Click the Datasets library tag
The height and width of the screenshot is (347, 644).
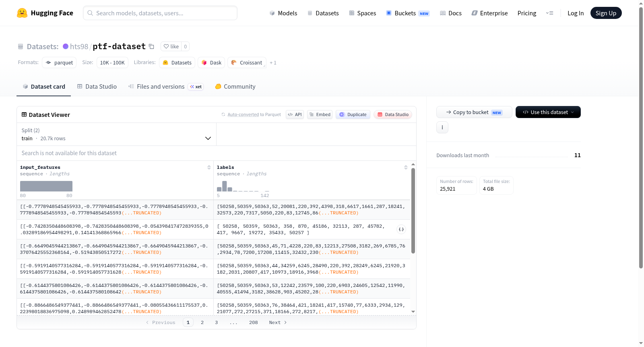tap(177, 62)
